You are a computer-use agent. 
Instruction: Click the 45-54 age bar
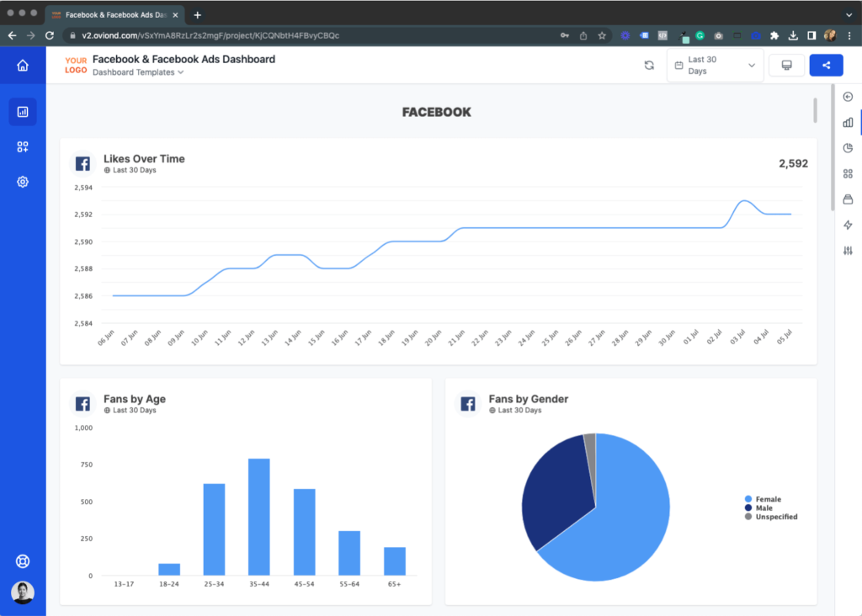(304, 532)
